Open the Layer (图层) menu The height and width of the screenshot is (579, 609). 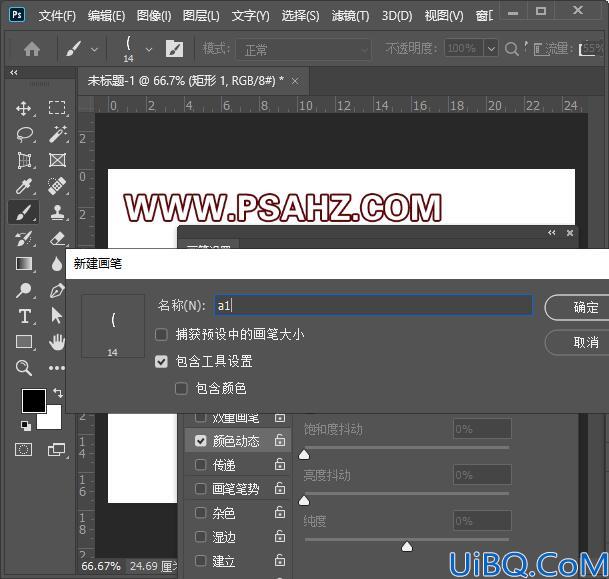coord(201,16)
